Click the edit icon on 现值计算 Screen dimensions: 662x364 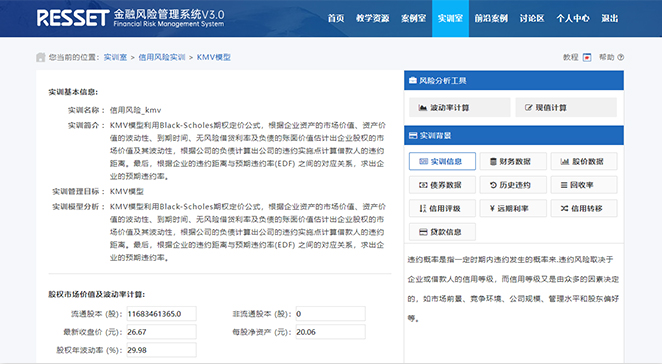tap(529, 108)
